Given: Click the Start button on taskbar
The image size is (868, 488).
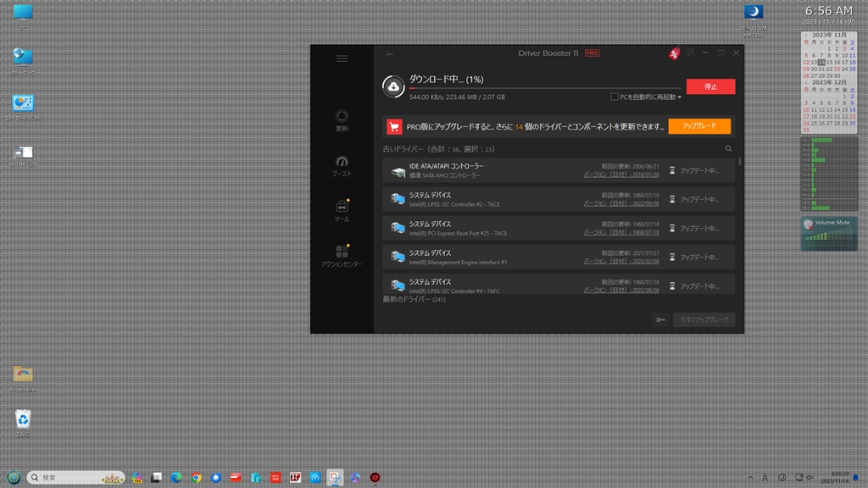Looking at the screenshot, I should (14, 478).
